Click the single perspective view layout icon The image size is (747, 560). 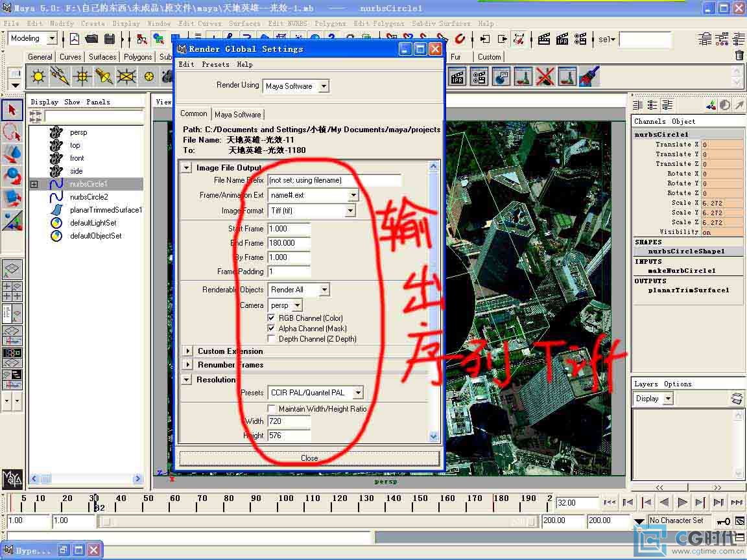12,270
